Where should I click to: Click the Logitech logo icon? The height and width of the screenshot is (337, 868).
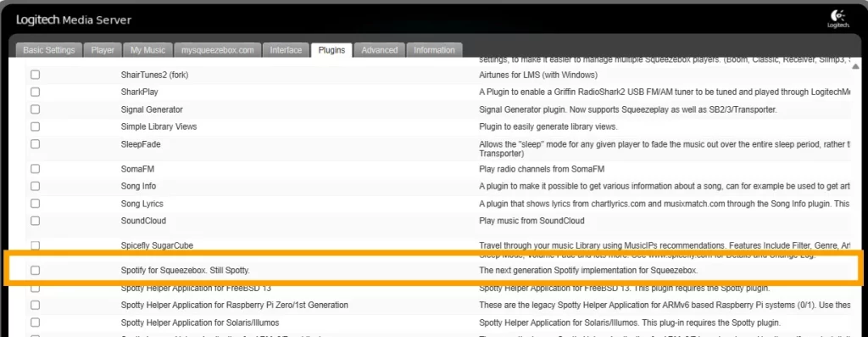[x=838, y=19]
